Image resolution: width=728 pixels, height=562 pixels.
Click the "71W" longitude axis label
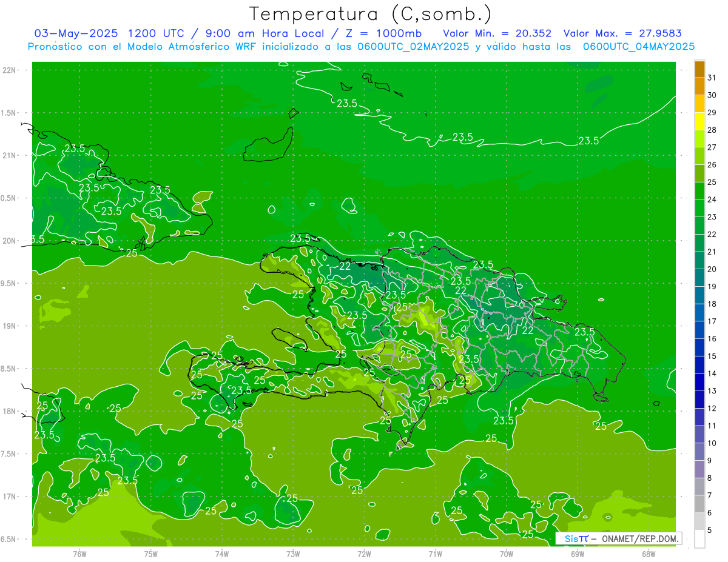pos(435,554)
